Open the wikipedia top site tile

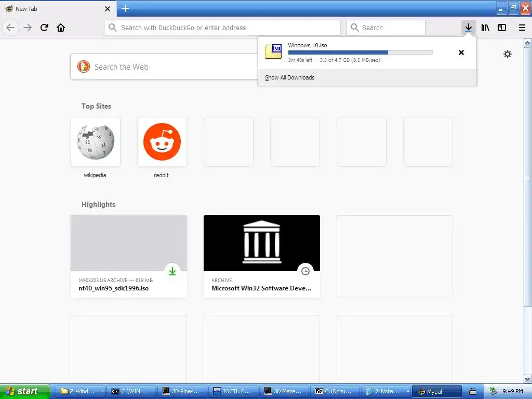pyautogui.click(x=96, y=142)
